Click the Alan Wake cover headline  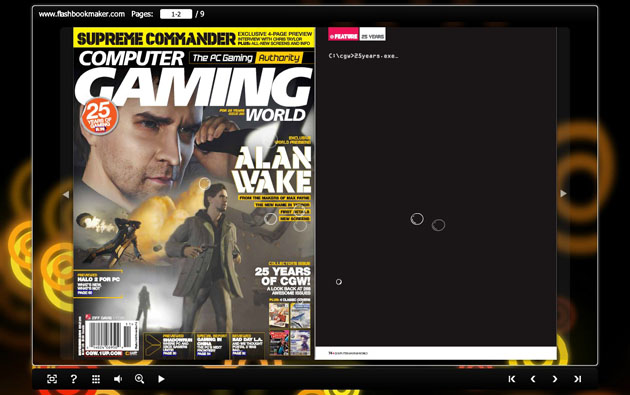pyautogui.click(x=272, y=170)
